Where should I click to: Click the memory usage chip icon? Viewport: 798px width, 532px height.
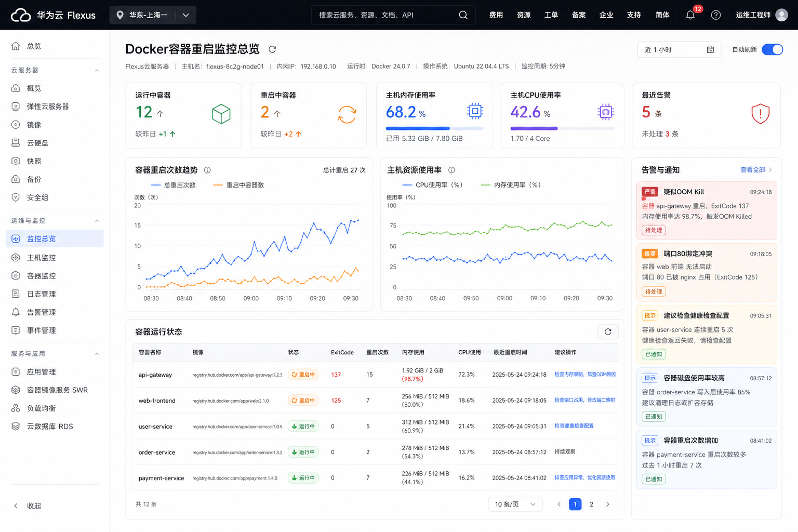(x=475, y=111)
